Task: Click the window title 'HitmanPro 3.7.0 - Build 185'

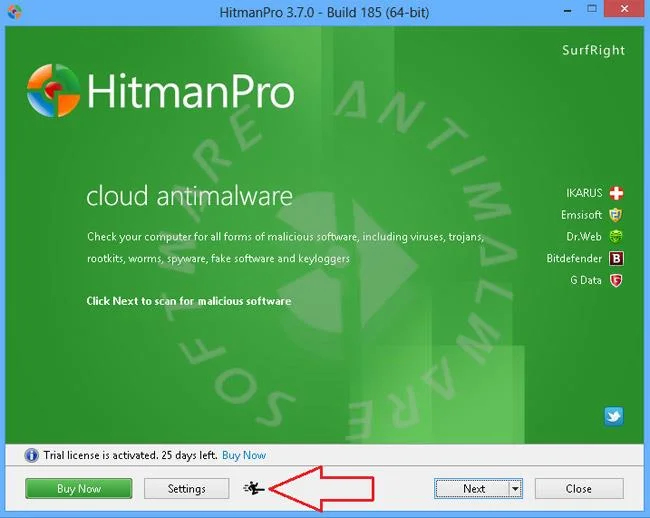Action: (325, 12)
